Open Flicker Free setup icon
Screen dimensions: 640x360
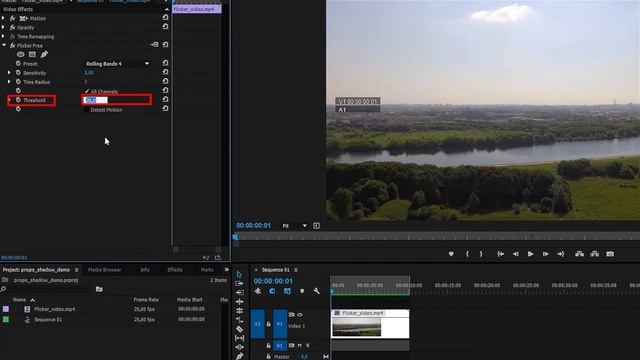click(x=155, y=44)
